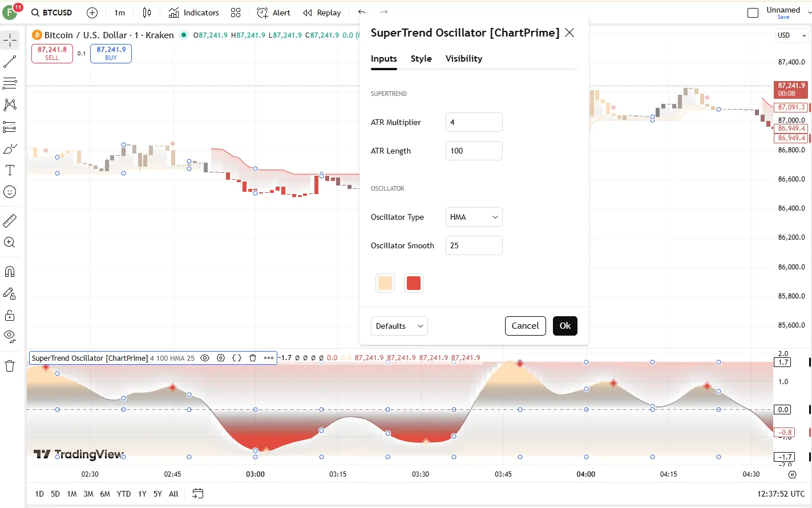Click the ruler Measure tool
The width and height of the screenshot is (812, 508).
(x=10, y=220)
